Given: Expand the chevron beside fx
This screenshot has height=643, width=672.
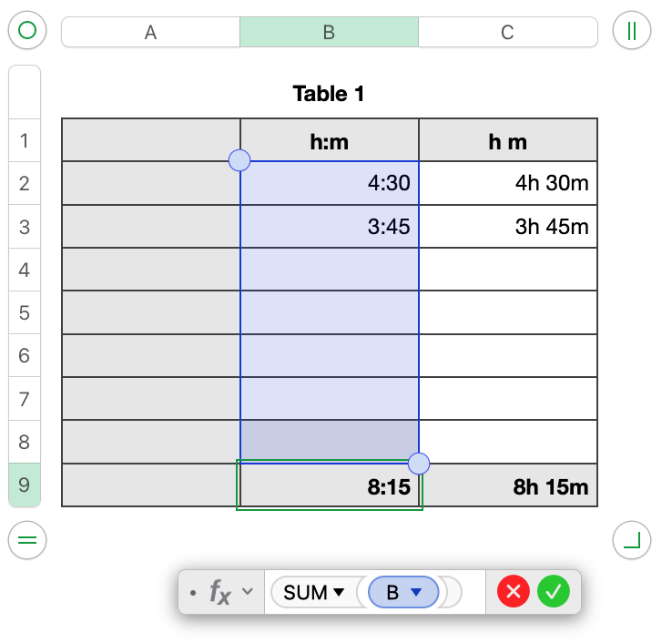Looking at the screenshot, I should tap(246, 592).
